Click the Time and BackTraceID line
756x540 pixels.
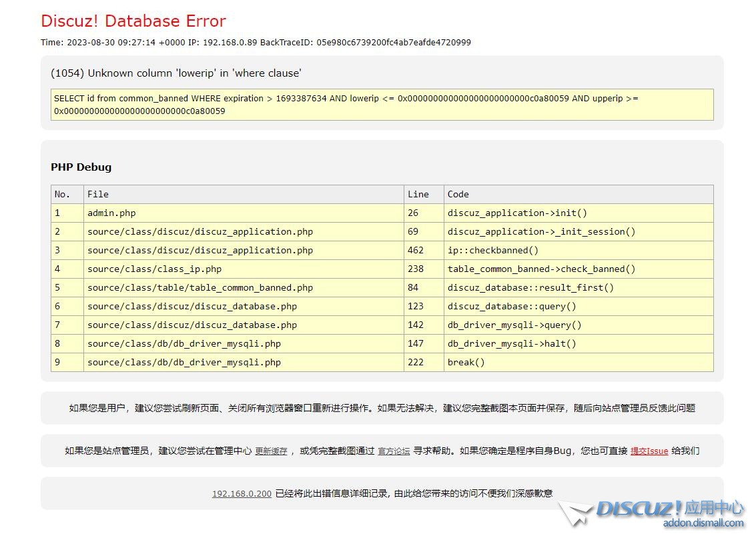tap(256, 43)
